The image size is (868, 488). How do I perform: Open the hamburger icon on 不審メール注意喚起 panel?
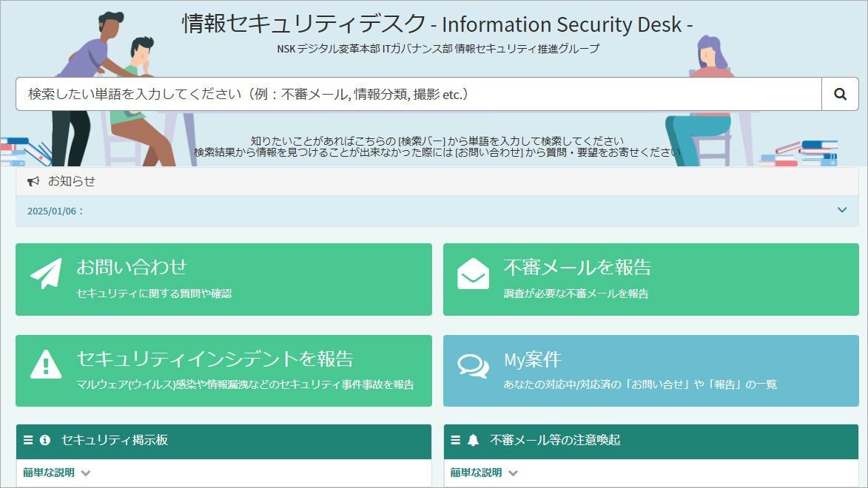coord(456,441)
